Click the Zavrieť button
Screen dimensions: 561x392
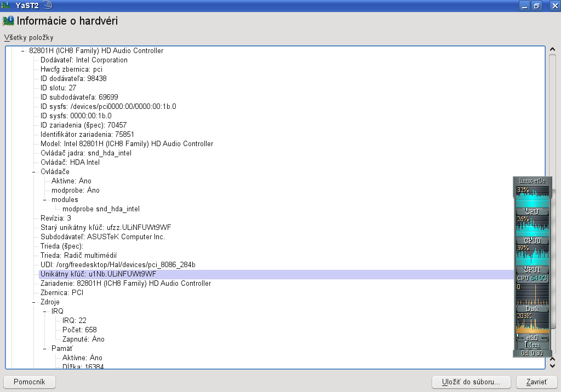(x=537, y=382)
